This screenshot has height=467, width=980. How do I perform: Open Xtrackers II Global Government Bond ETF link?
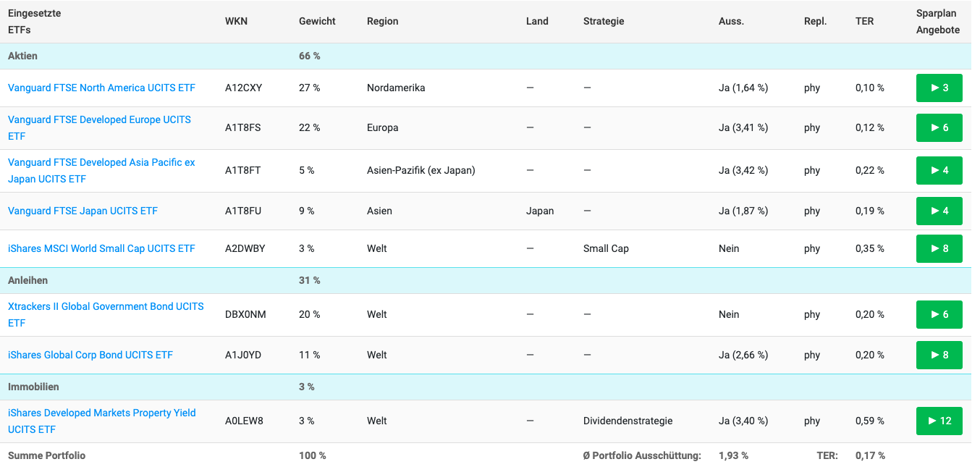coord(106,307)
